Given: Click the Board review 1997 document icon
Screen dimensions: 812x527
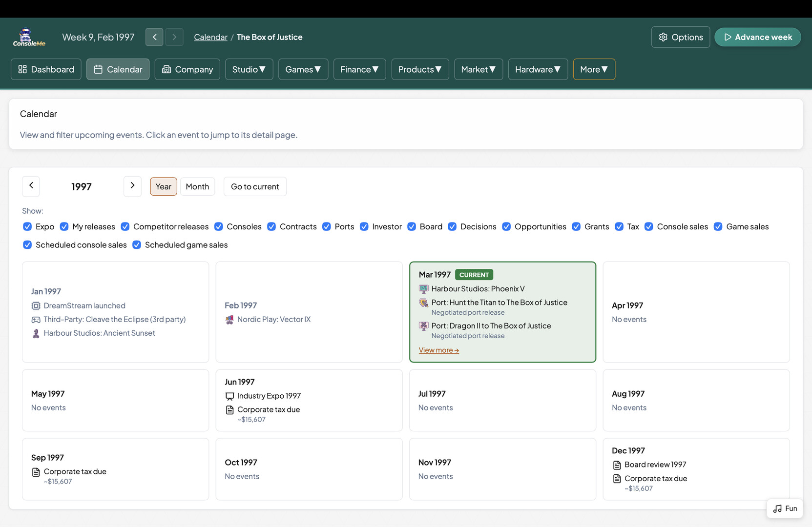Looking at the screenshot, I should point(617,465).
